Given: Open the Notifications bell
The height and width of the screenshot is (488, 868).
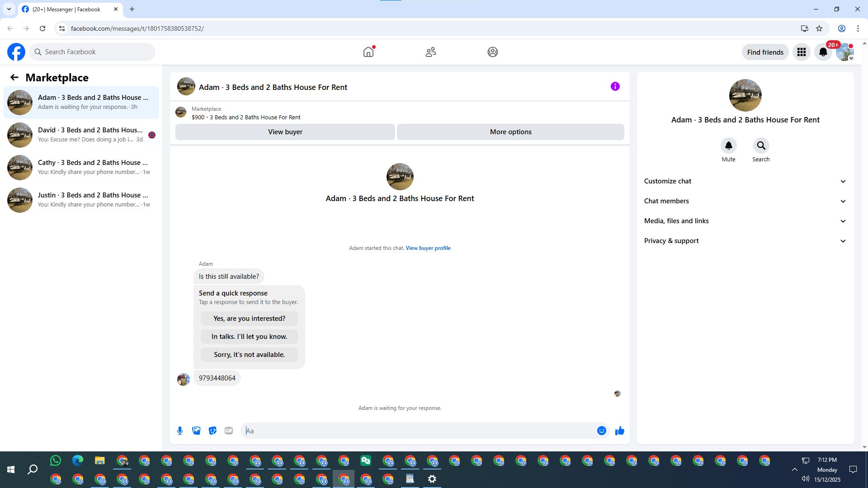Looking at the screenshot, I should [x=823, y=52].
